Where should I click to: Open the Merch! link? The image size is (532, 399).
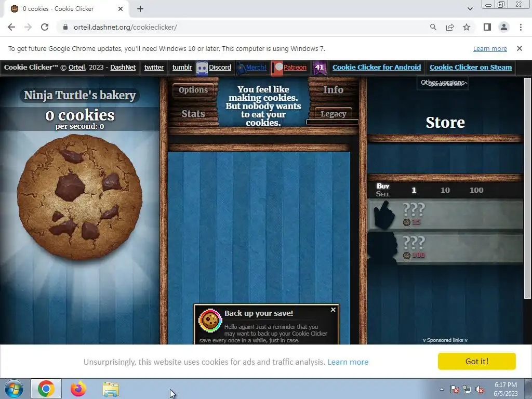pyautogui.click(x=252, y=68)
